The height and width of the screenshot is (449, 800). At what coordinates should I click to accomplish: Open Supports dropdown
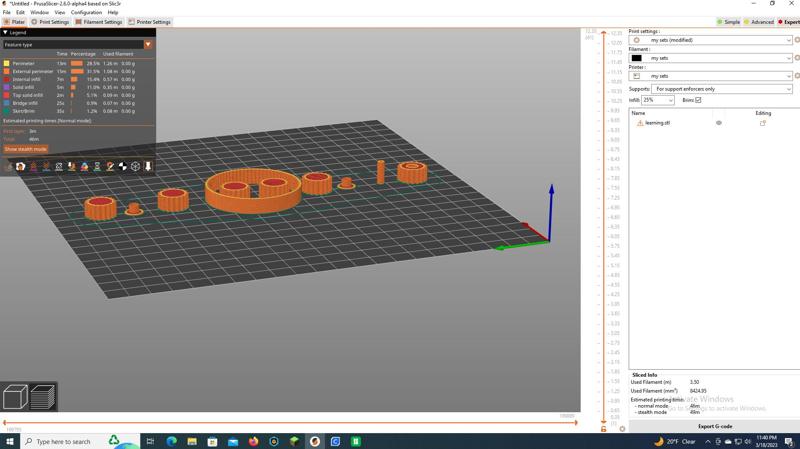pos(722,89)
